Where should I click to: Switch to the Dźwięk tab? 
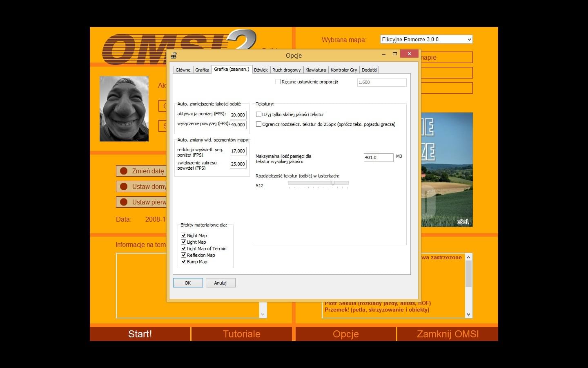[261, 70]
